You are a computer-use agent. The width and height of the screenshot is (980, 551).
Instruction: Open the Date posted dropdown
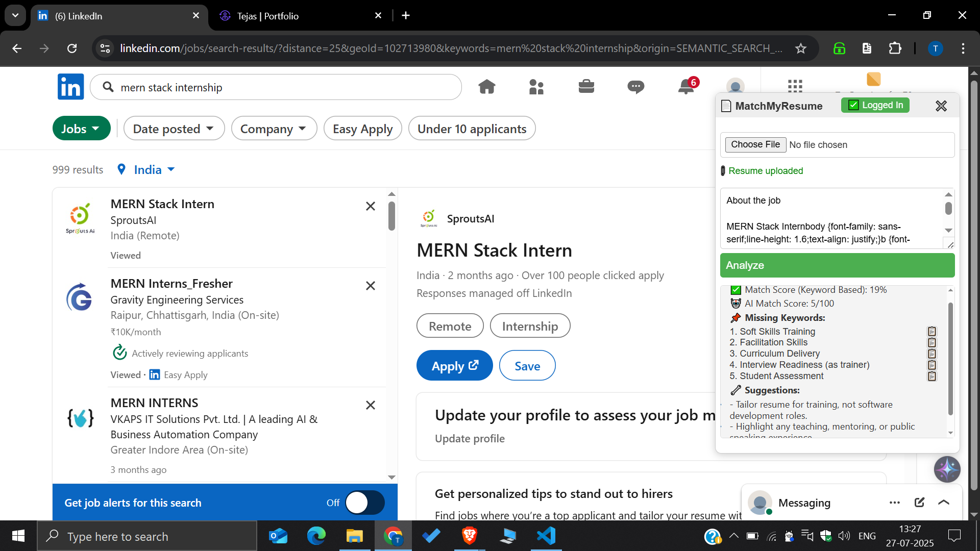point(174,128)
